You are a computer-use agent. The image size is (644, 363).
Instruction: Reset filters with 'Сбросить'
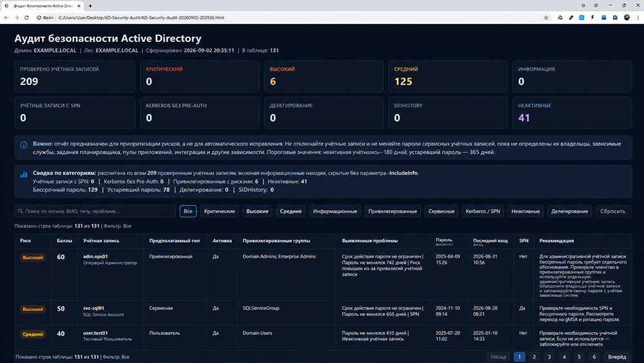point(613,211)
